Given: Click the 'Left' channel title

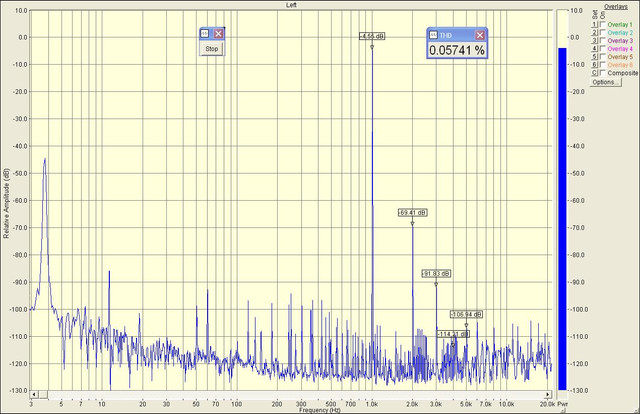Looking at the screenshot, I should (x=291, y=5).
